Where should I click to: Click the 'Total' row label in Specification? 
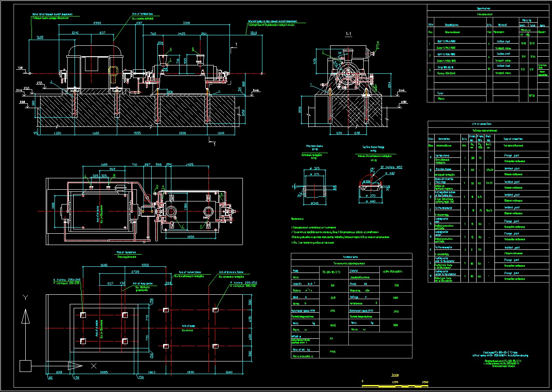pyautogui.click(x=440, y=92)
